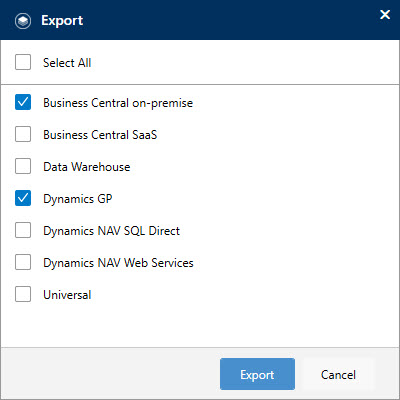Click the 'Business Central on-premise' label
Viewport: 400px width, 400px height.
118,103
